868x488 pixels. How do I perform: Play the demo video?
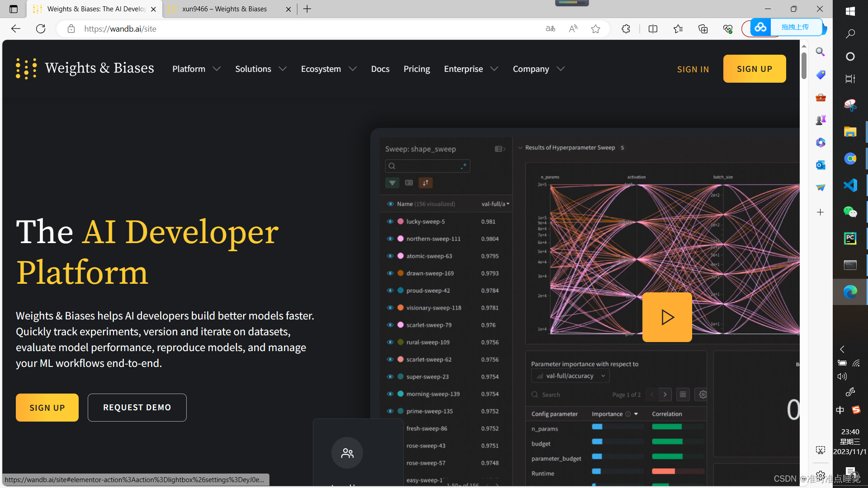click(x=667, y=317)
